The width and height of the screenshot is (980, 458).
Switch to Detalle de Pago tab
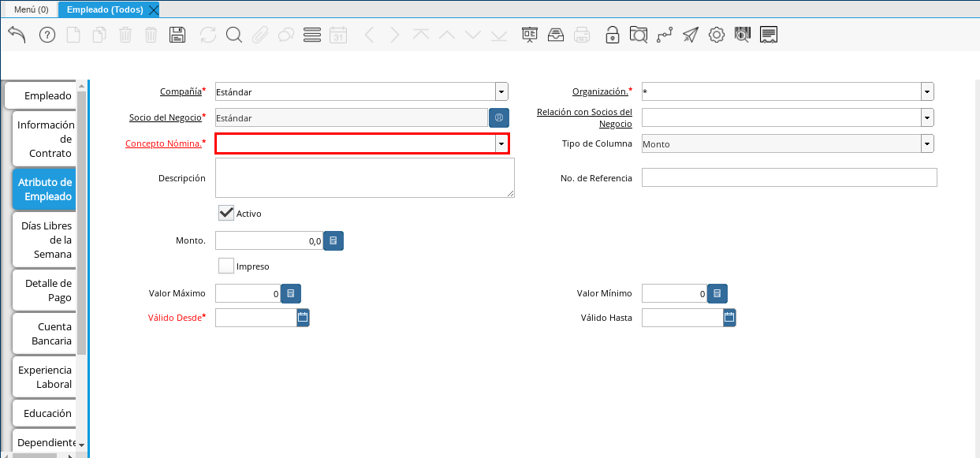click(x=45, y=290)
